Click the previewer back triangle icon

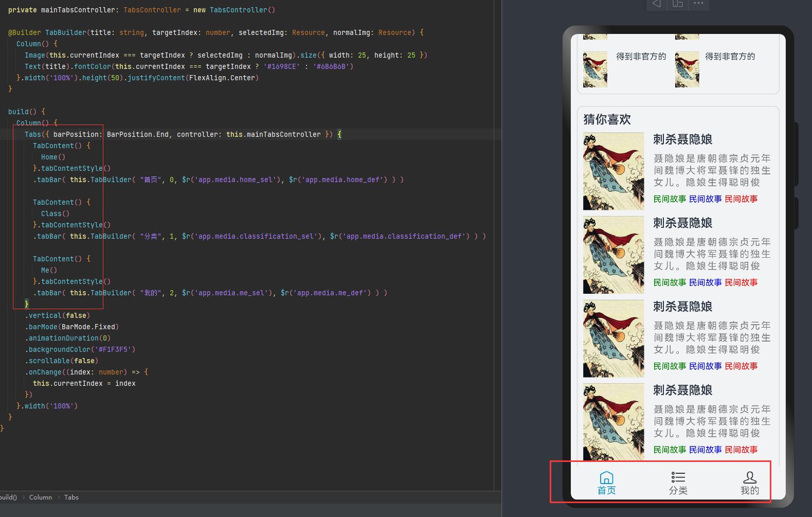tap(656, 4)
